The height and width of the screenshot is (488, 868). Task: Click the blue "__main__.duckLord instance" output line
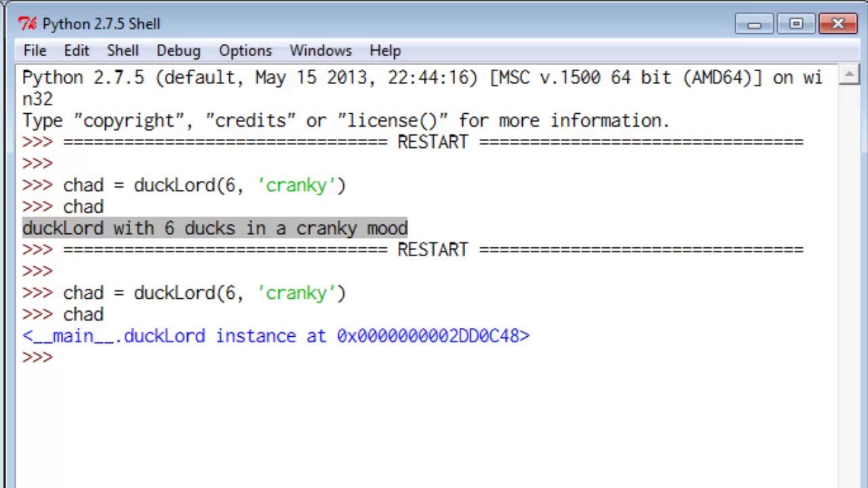click(276, 336)
